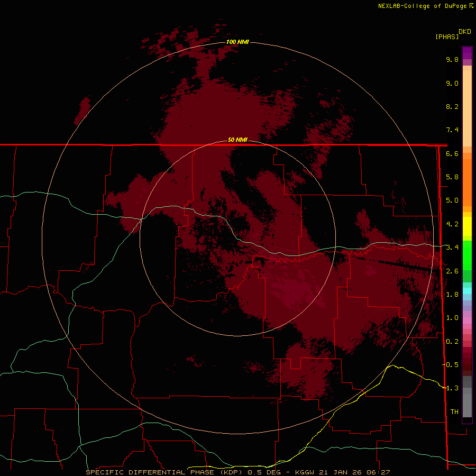Click the 9.0 scale value
Viewport: 476px width, 476px height.
point(452,83)
